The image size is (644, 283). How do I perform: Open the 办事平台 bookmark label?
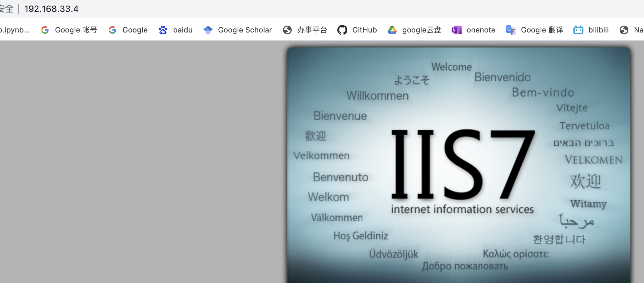click(x=312, y=30)
